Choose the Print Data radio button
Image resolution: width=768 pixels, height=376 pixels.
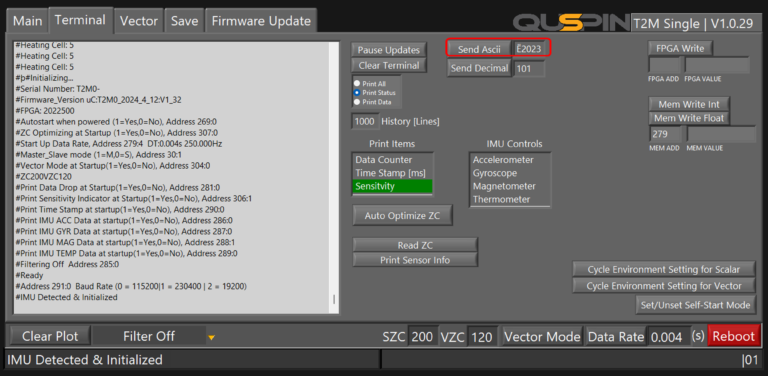pos(357,101)
